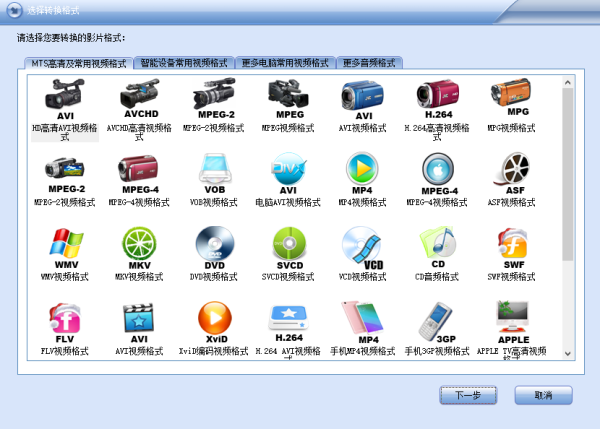Pick the XviD encoded video format
The image size is (600, 429).
coord(214,320)
